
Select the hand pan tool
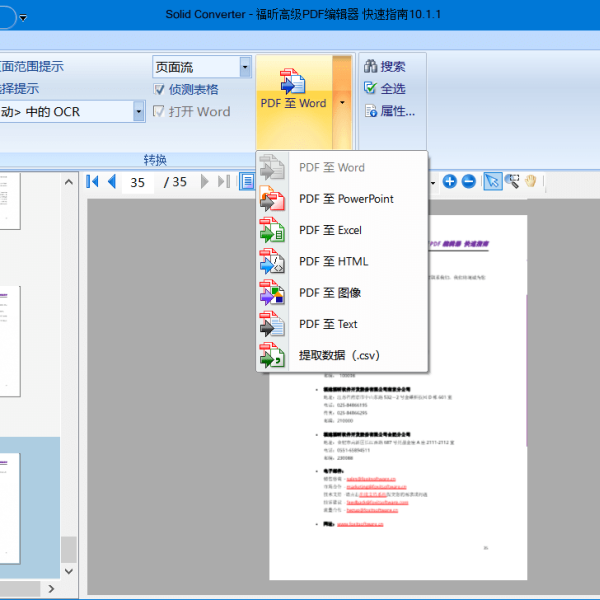[531, 181]
